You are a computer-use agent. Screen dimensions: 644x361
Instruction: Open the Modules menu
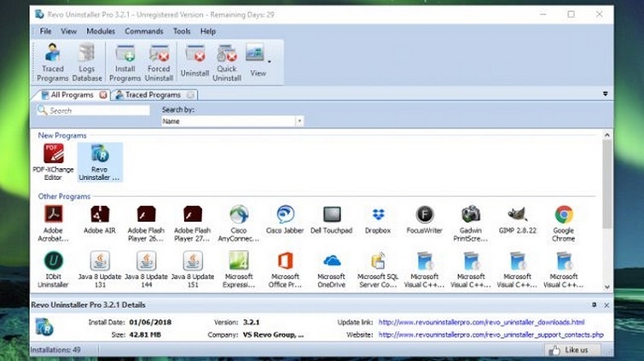pyautogui.click(x=101, y=32)
